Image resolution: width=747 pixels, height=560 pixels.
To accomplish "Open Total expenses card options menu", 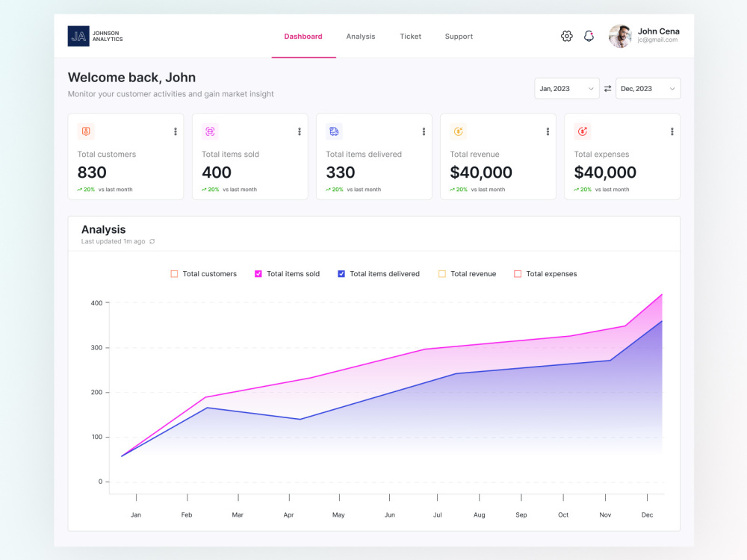I will pyautogui.click(x=672, y=131).
